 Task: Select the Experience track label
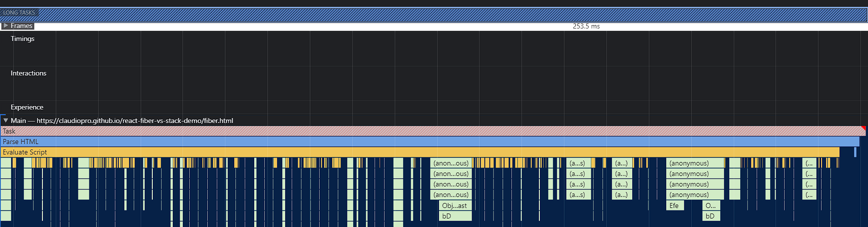[27, 107]
